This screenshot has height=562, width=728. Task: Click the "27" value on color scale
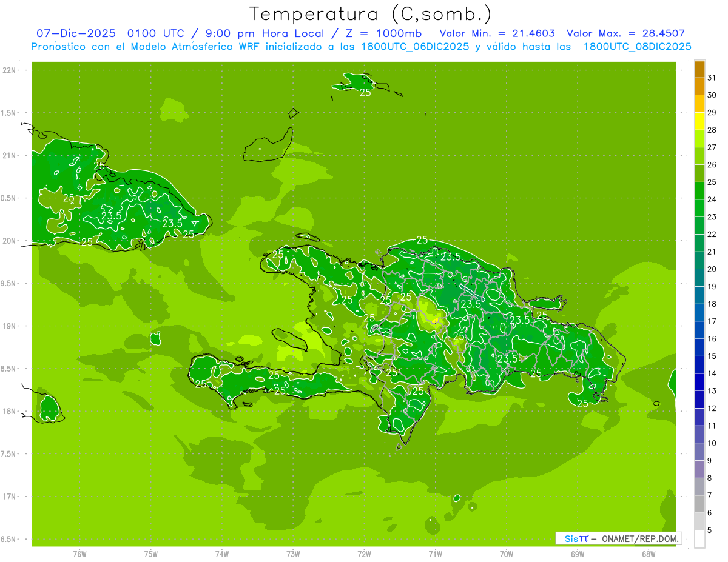tap(712, 147)
